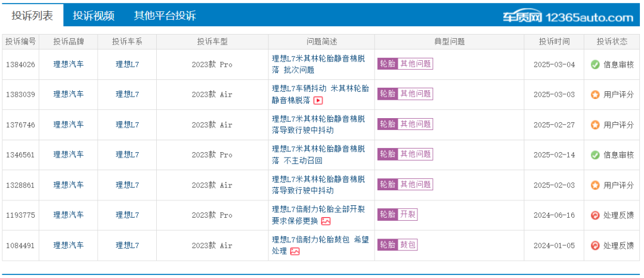Open 理想L7 series link for complaint 1193775
Viewport: 644px width, 278px height.
tap(127, 215)
